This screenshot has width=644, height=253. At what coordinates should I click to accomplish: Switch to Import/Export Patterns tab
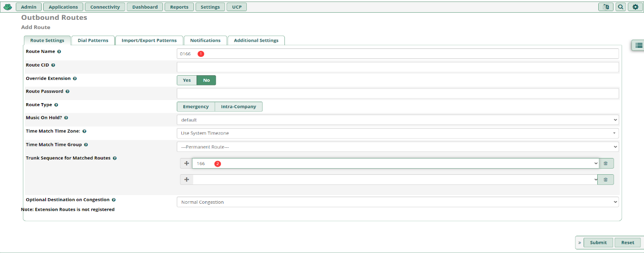point(149,41)
